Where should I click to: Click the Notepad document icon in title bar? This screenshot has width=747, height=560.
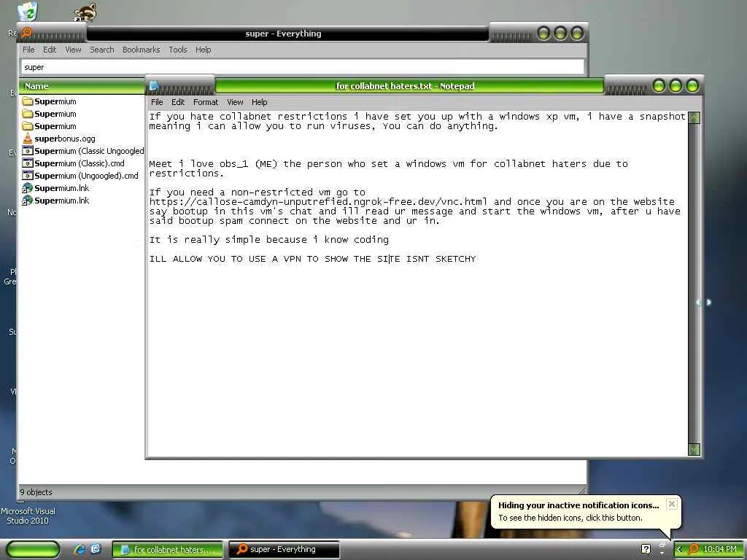tap(153, 86)
